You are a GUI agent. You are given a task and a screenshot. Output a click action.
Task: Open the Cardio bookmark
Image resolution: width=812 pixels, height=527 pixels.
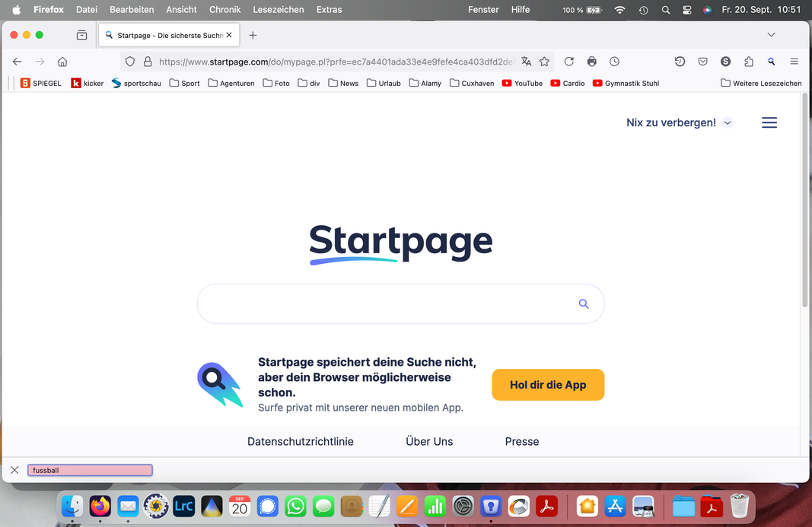click(567, 84)
